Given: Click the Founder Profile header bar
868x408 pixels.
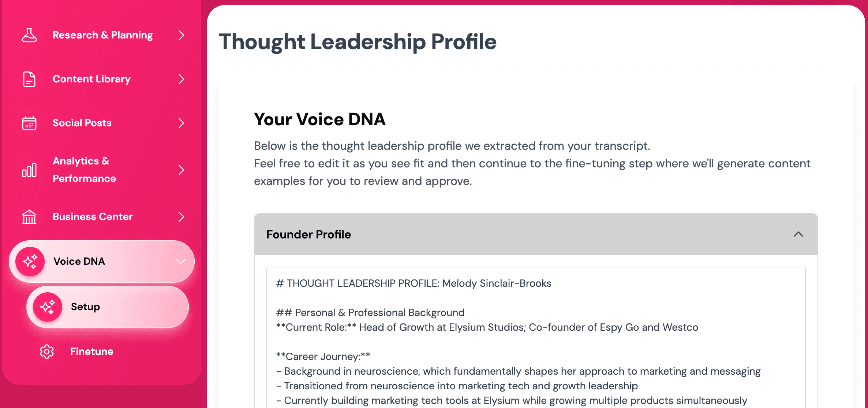Looking at the screenshot, I should [308, 234].
